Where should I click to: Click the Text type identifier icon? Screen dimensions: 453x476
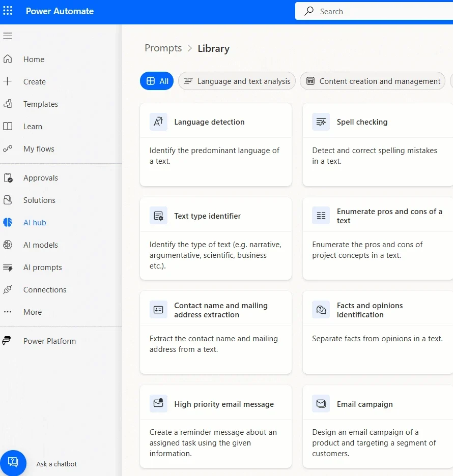[x=158, y=216]
